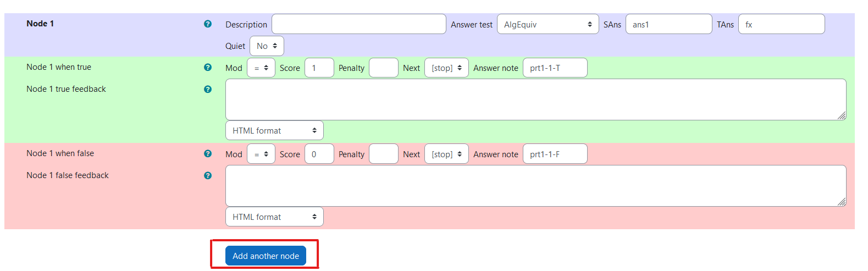Open the Next dropdown in false branch
Screen dimensions: 868x271
coord(446,154)
